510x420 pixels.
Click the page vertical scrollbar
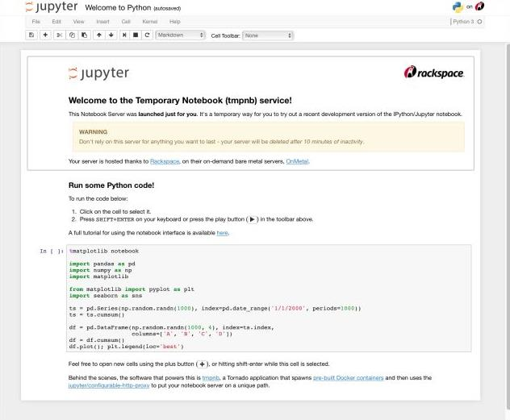point(508,227)
